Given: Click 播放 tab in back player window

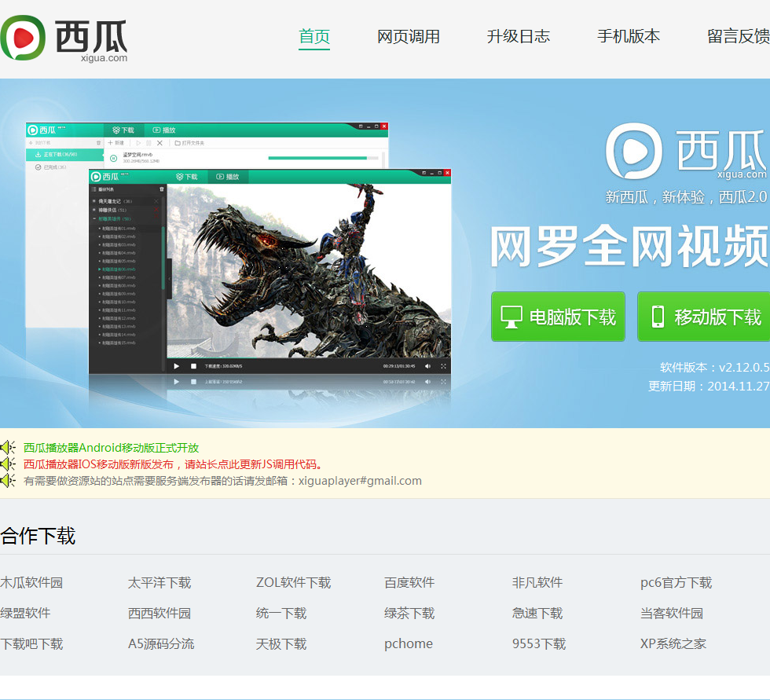Looking at the screenshot, I should coord(164,130).
